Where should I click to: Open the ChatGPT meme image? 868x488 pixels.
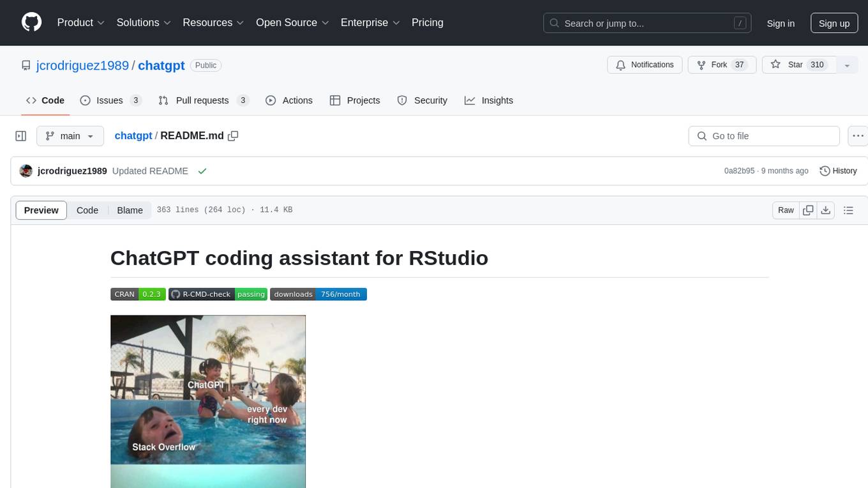tap(208, 402)
